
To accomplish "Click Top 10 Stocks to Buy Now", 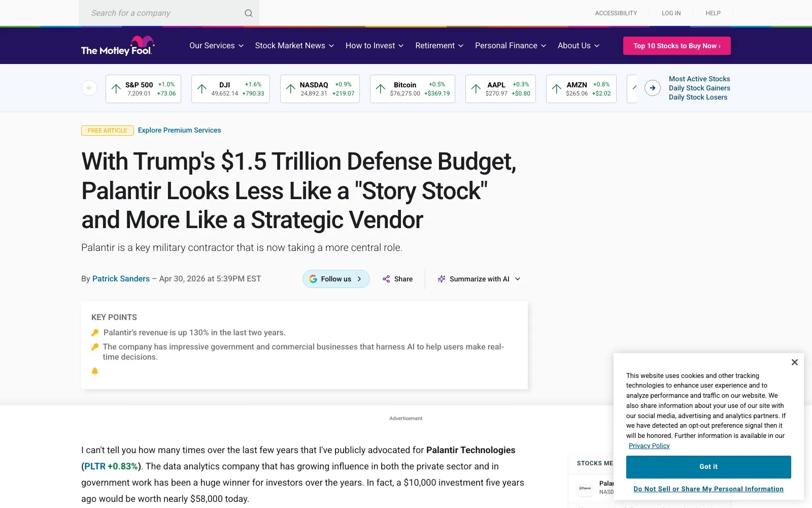I will coord(677,46).
